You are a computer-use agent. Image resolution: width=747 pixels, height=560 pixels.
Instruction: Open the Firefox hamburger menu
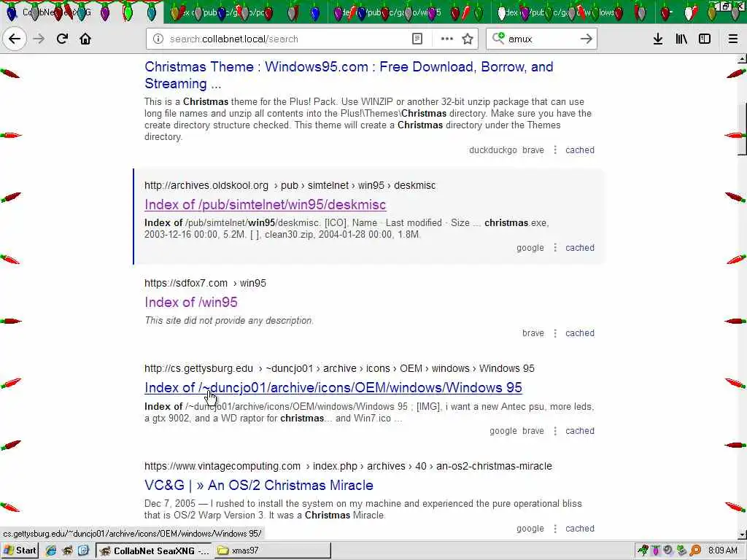733,39
